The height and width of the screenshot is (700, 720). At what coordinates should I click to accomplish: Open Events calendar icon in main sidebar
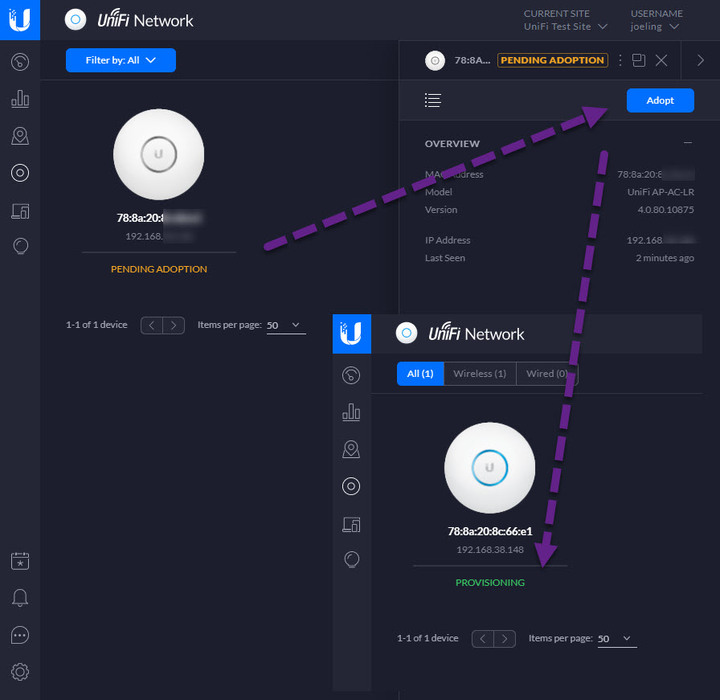20,561
